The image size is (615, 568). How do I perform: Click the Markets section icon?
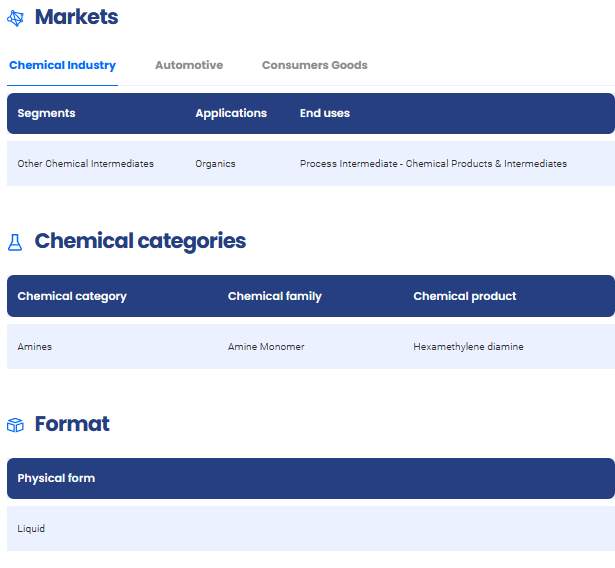pos(15,18)
